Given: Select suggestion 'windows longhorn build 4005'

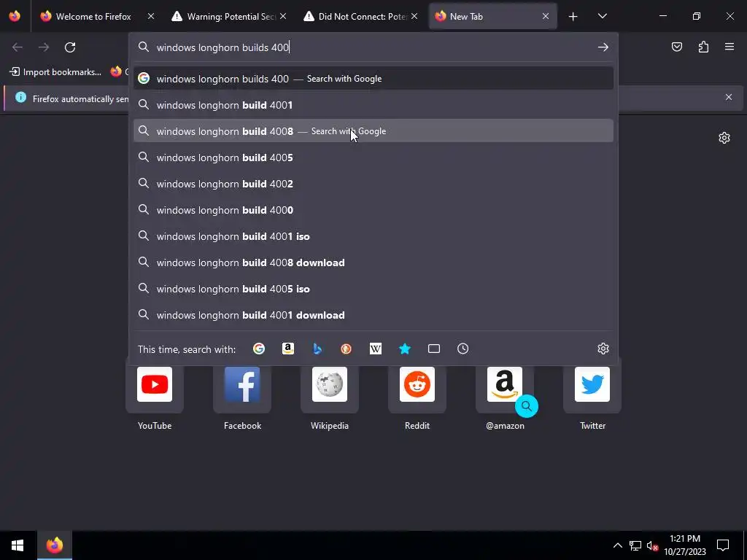Looking at the screenshot, I should click(373, 157).
